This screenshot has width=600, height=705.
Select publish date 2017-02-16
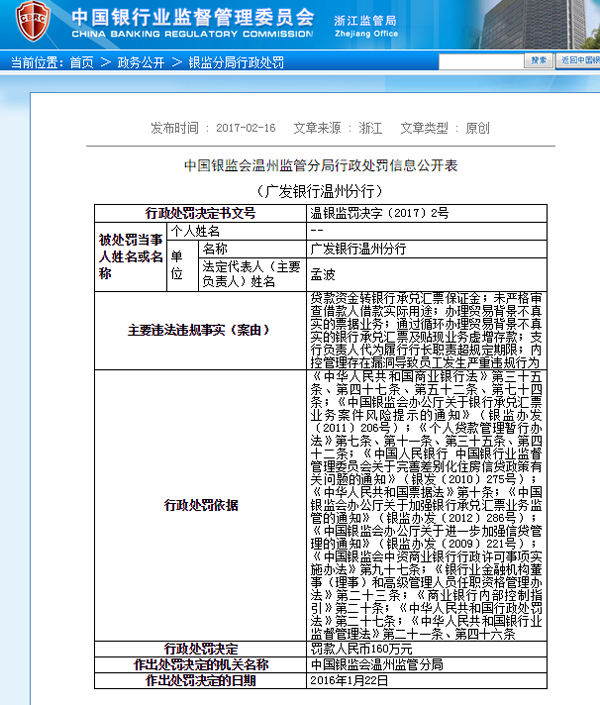246,128
